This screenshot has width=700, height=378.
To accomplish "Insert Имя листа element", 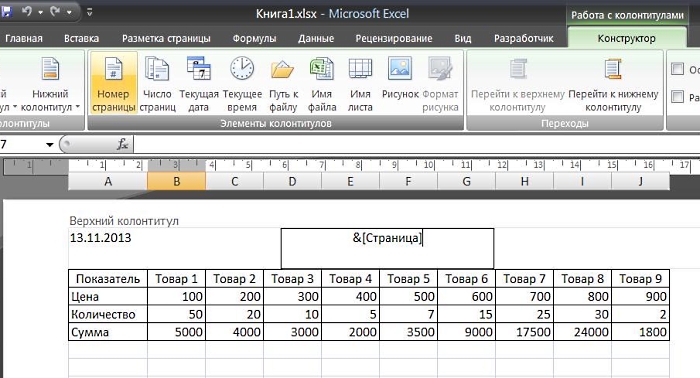I will click(360, 83).
